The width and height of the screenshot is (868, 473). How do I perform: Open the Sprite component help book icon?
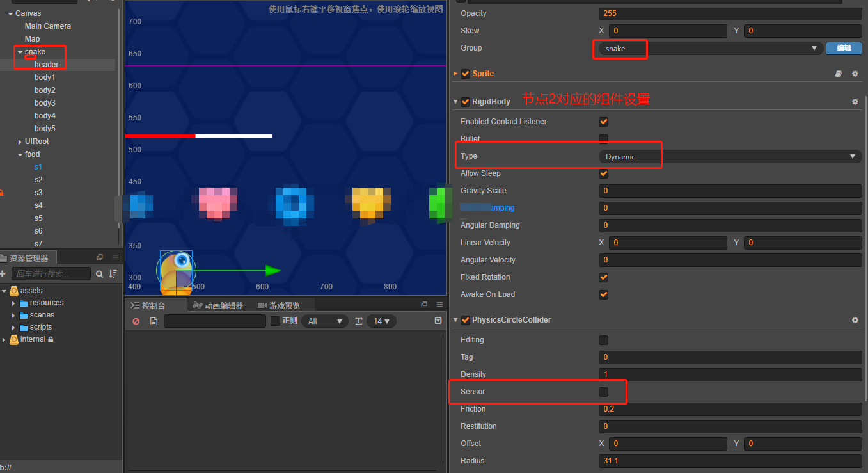[839, 74]
